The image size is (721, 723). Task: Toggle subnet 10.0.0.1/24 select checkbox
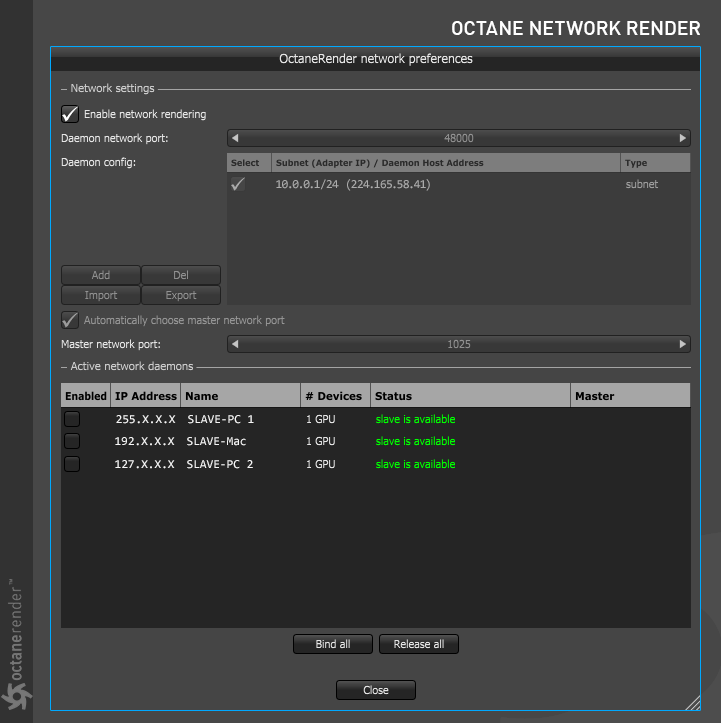(238, 184)
